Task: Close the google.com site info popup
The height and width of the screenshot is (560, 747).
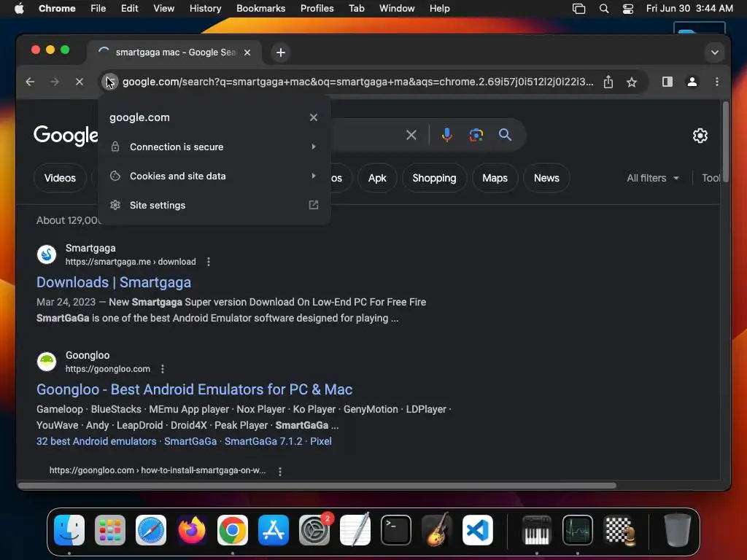Action: click(x=314, y=117)
